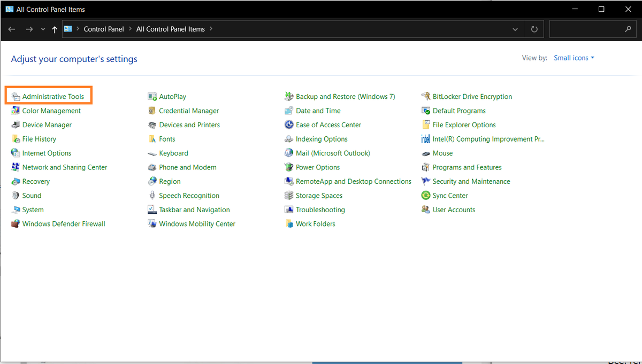This screenshot has height=364, width=642.
Task: Click the Network and Sharing Center icon
Action: pos(16,167)
